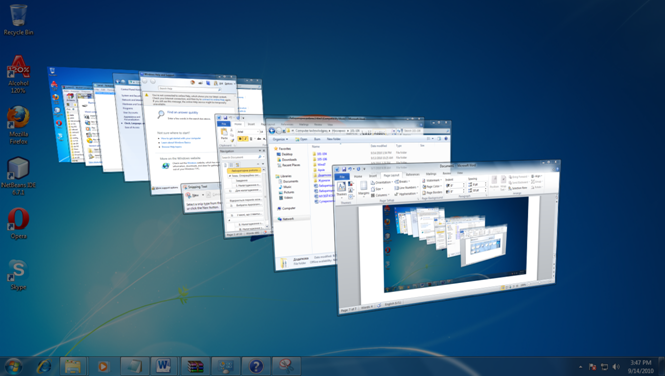Select Network in Explorer navigation pane
The height and width of the screenshot is (377, 666).
288,219
